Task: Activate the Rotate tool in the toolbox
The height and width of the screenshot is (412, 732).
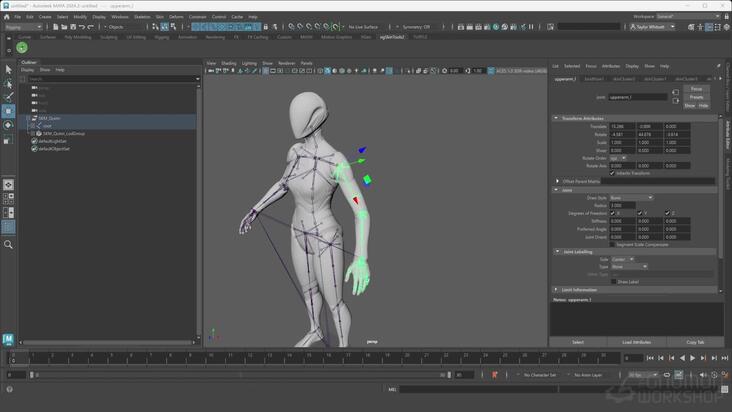Action: pyautogui.click(x=9, y=125)
